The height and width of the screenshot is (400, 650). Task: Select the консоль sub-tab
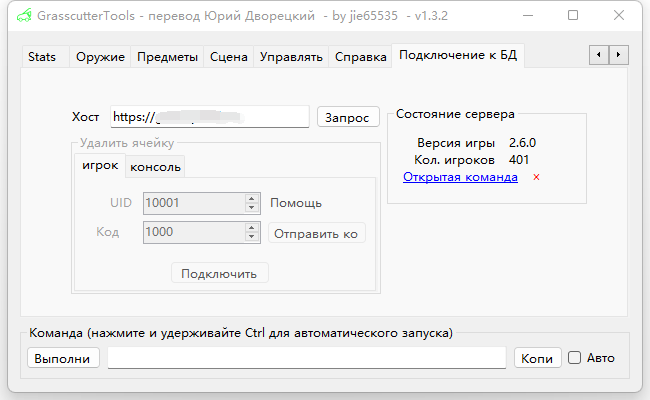(x=155, y=166)
